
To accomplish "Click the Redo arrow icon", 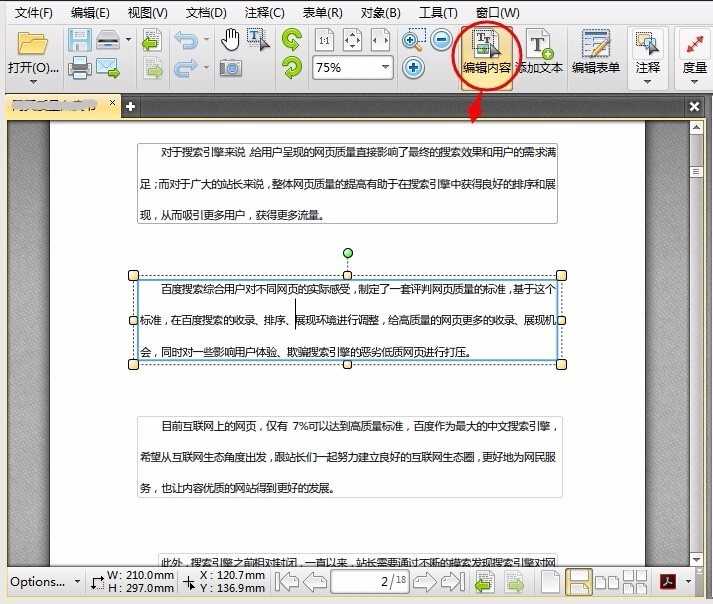I will (x=186, y=68).
